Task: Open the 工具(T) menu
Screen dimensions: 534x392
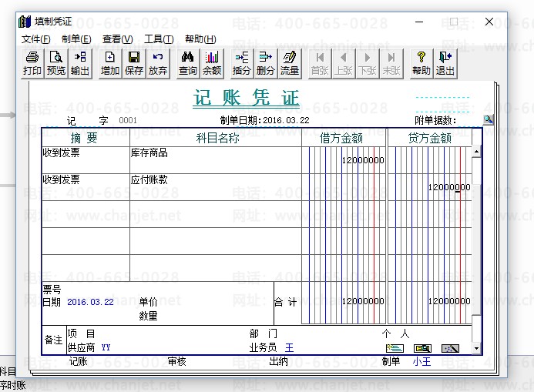Action: (x=159, y=39)
